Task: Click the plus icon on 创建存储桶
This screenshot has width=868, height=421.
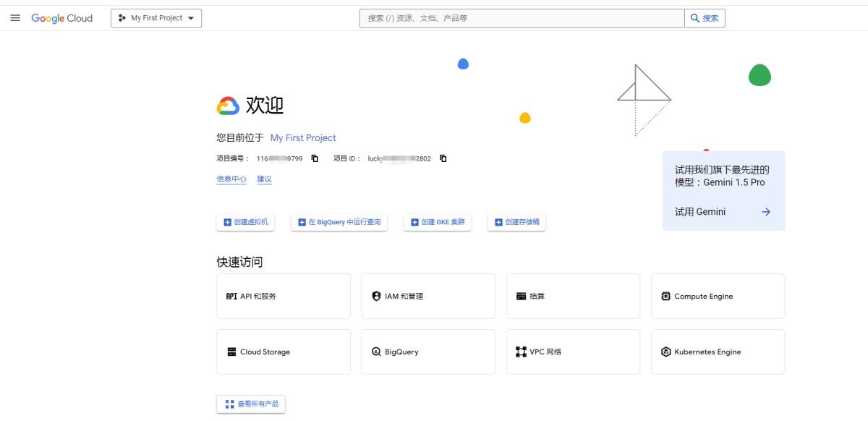Action: 499,222
